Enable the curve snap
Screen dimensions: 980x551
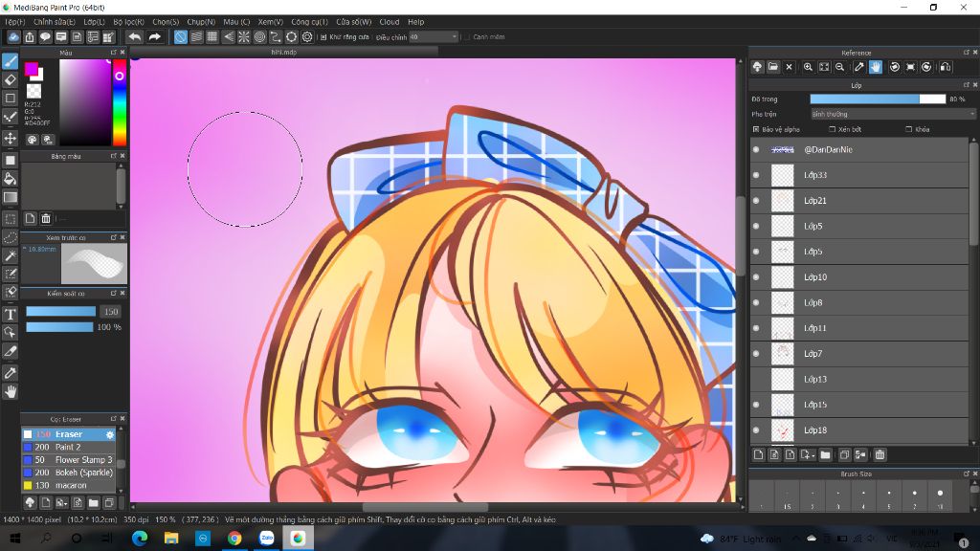click(x=276, y=37)
